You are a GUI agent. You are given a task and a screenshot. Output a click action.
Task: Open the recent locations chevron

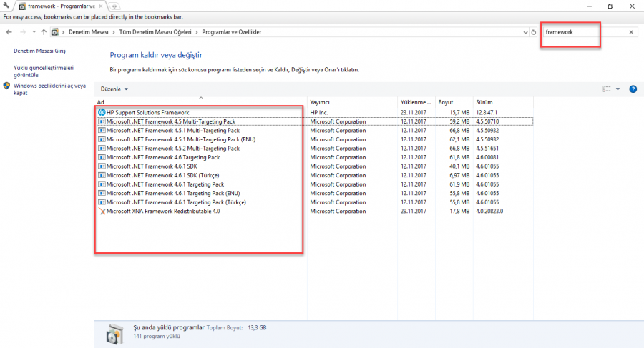[x=34, y=32]
